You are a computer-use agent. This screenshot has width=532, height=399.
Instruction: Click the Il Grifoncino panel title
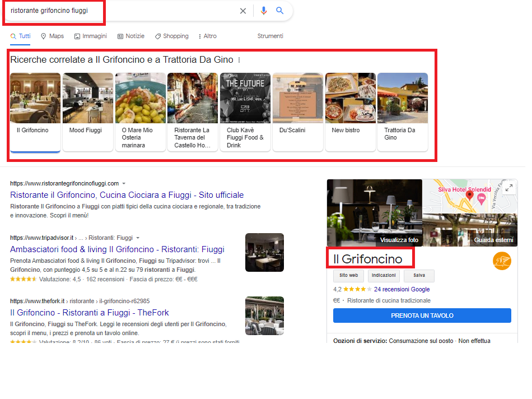coord(368,259)
